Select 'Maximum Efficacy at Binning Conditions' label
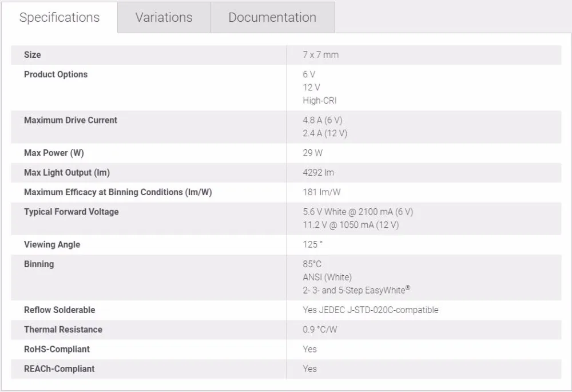 coord(118,192)
